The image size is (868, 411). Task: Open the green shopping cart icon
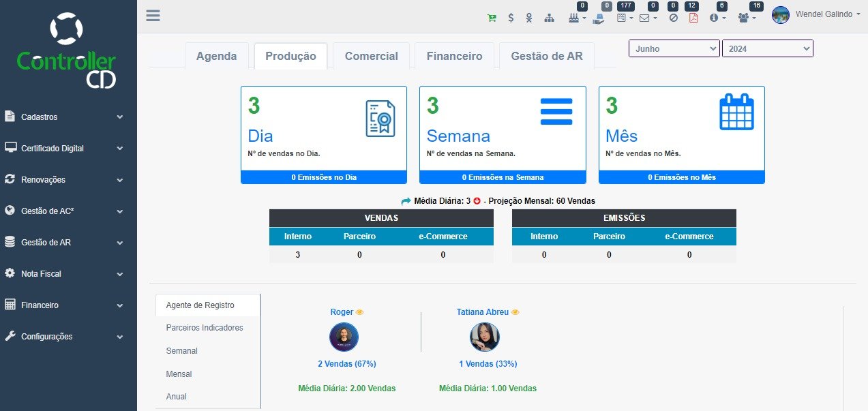click(x=492, y=18)
